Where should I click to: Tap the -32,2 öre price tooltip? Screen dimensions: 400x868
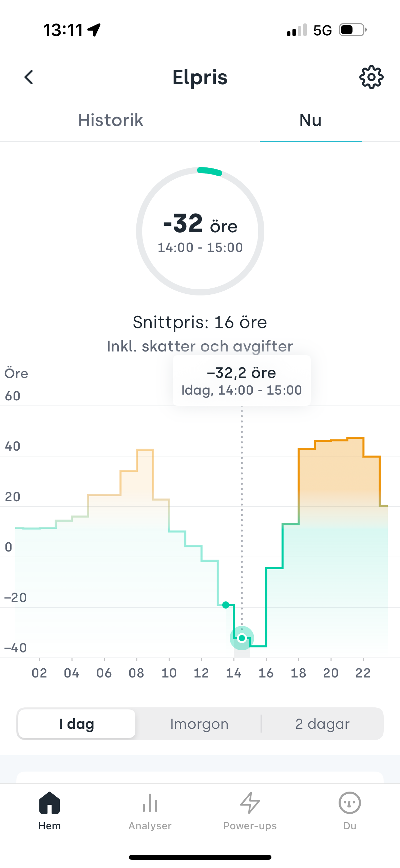coord(242,380)
